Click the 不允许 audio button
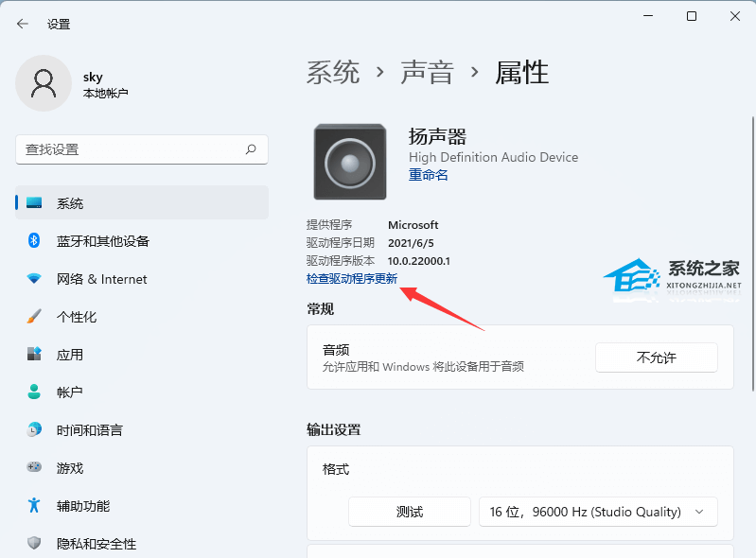The image size is (756, 558). pos(657,357)
